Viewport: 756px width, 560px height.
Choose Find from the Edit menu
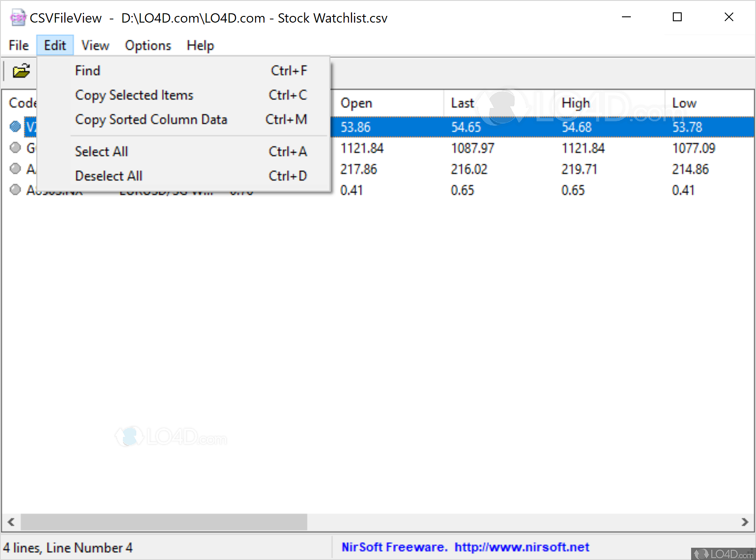pyautogui.click(x=87, y=70)
